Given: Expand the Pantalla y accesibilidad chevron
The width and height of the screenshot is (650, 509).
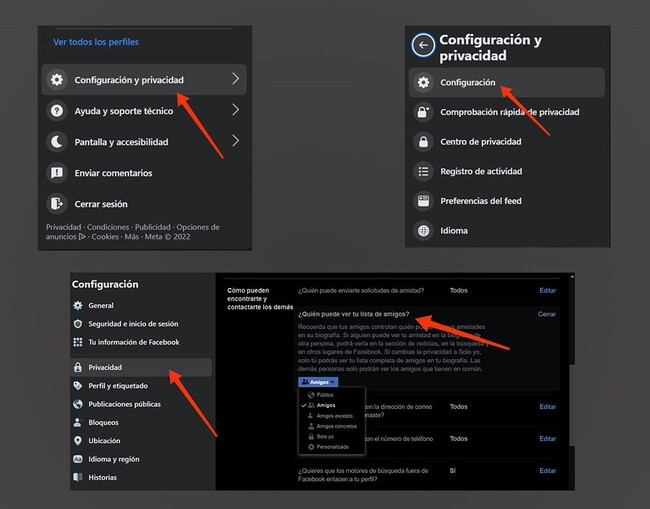Looking at the screenshot, I should (x=235, y=142).
